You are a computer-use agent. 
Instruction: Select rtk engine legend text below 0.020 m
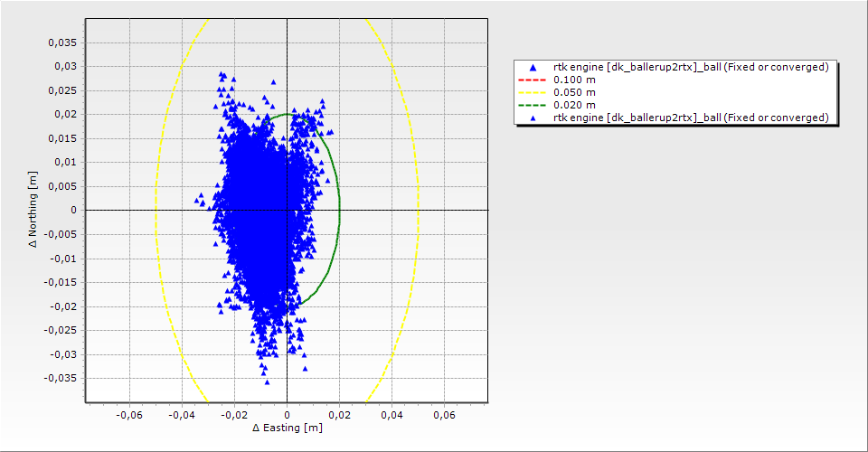point(691,118)
